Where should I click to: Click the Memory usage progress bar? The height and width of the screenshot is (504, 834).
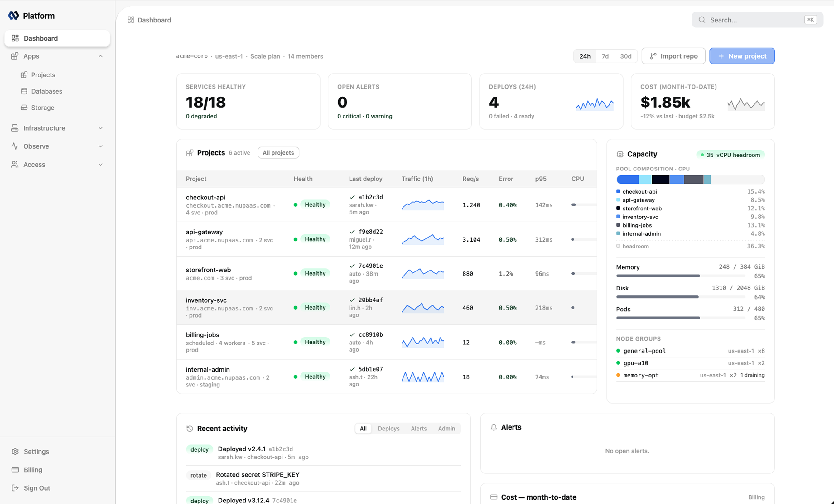coord(681,276)
